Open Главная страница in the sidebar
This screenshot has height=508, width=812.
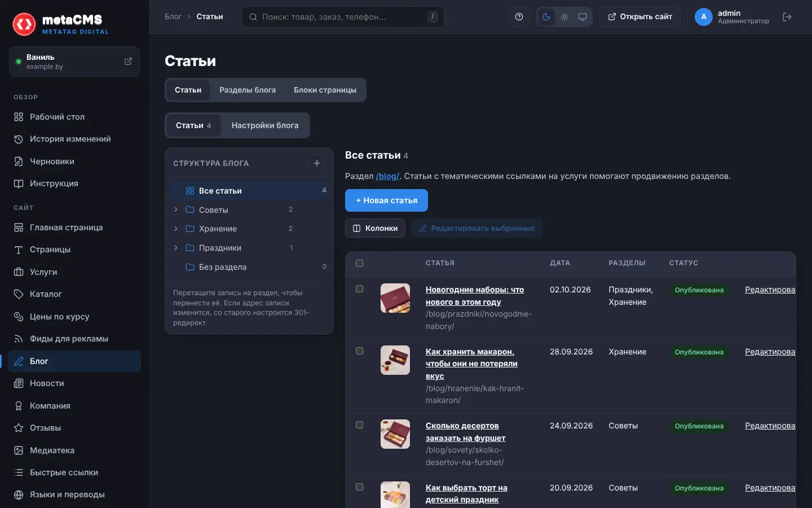pyautogui.click(x=74, y=227)
